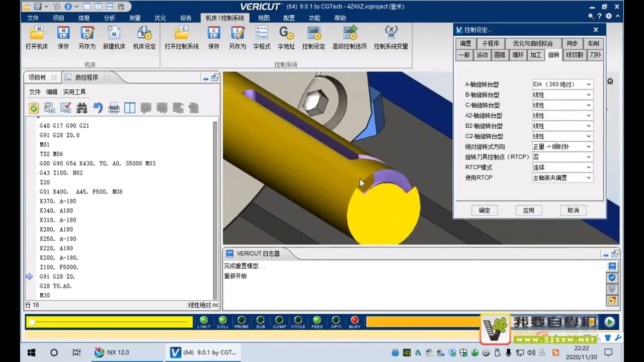Click the NC program vertical scrollbar
This screenshot has height=362, width=644.
point(215,210)
